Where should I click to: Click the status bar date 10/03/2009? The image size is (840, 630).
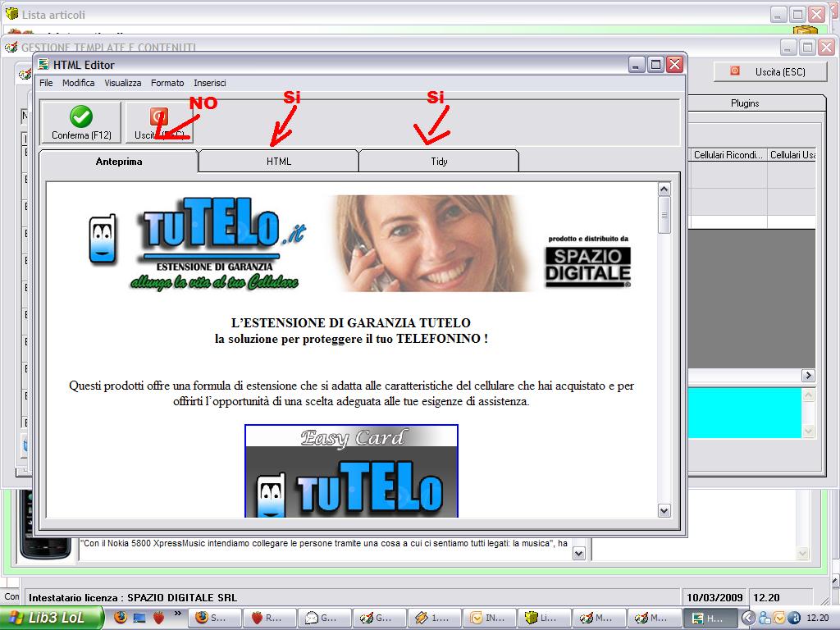pos(714,597)
